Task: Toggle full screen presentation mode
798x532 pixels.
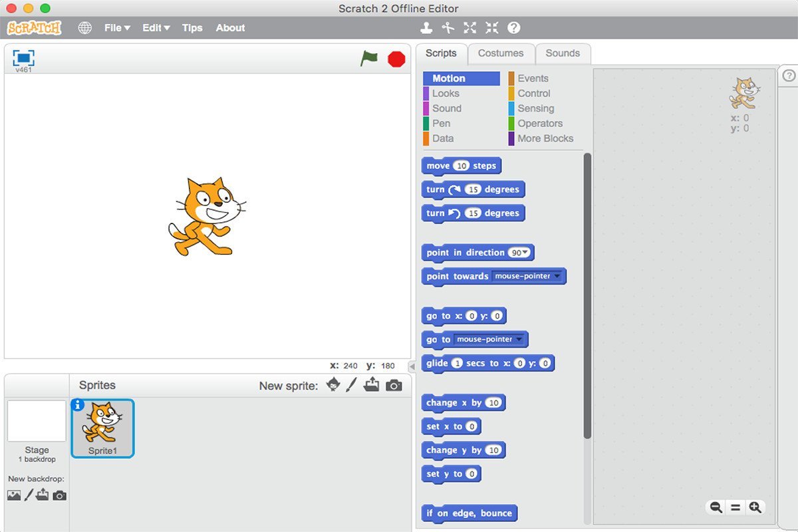Action: (x=23, y=58)
